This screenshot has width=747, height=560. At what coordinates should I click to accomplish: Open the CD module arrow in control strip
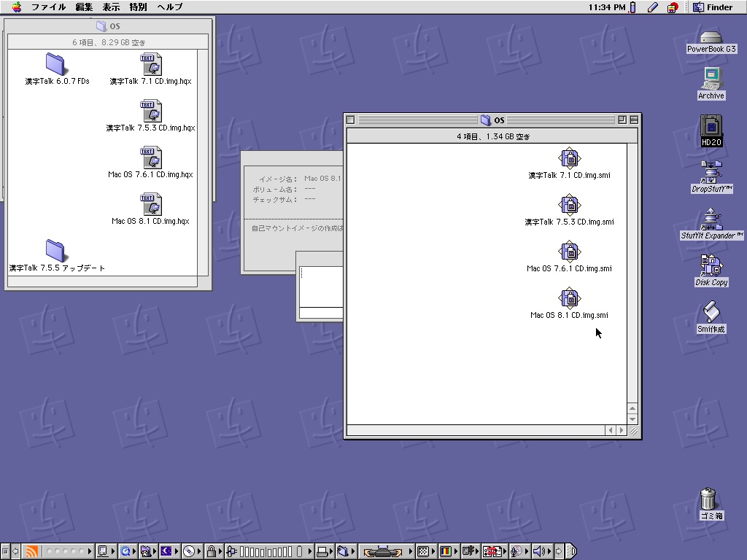click(x=199, y=551)
